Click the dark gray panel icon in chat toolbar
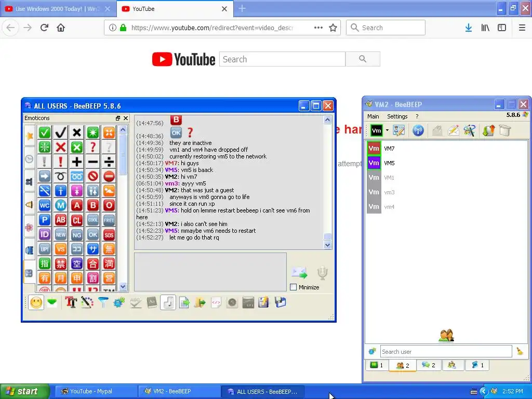This screenshot has height=399, width=532. (x=248, y=302)
